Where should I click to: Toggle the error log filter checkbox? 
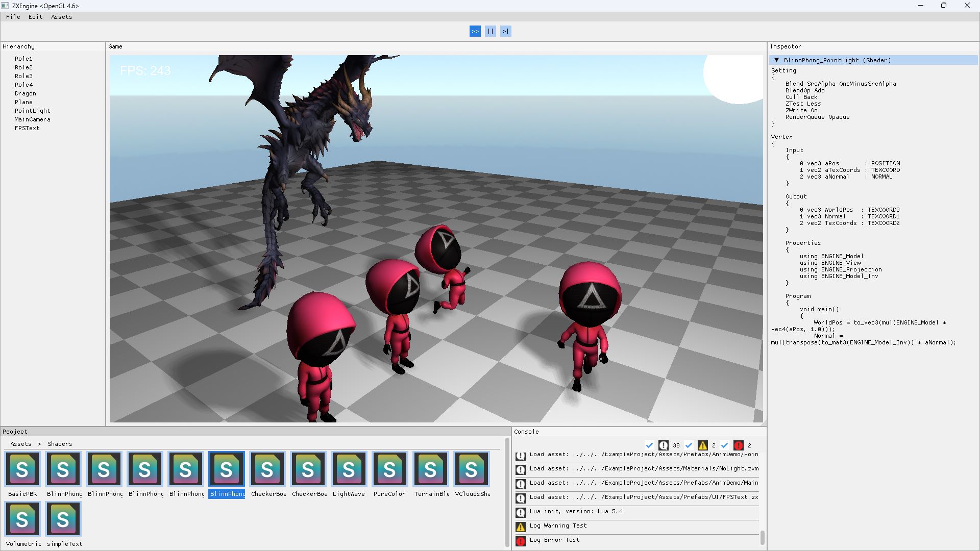pos(724,445)
